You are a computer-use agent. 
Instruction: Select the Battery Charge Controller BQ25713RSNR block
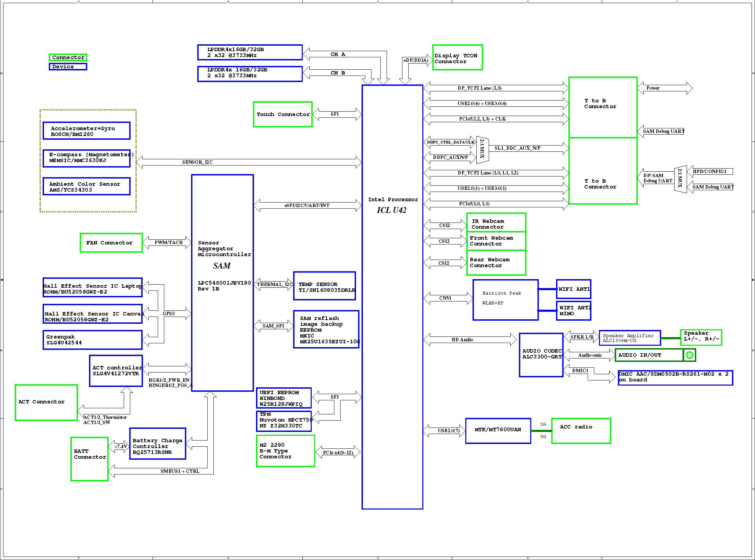158,444
